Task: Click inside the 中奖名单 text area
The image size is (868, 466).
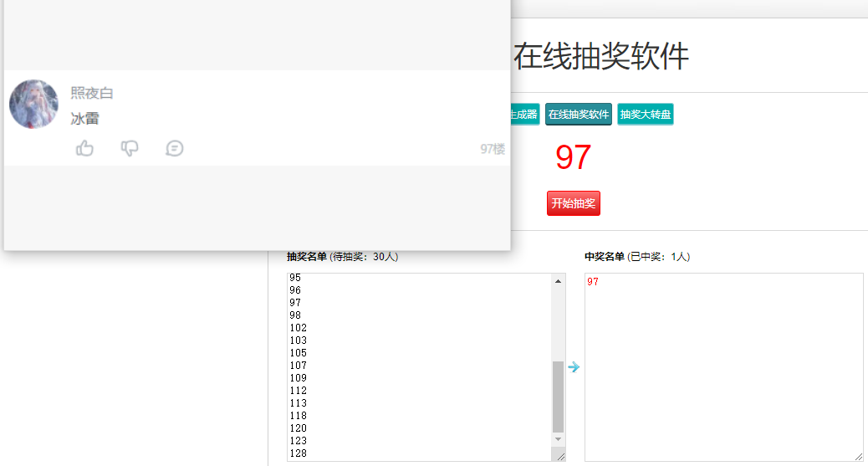Action: pos(723,366)
